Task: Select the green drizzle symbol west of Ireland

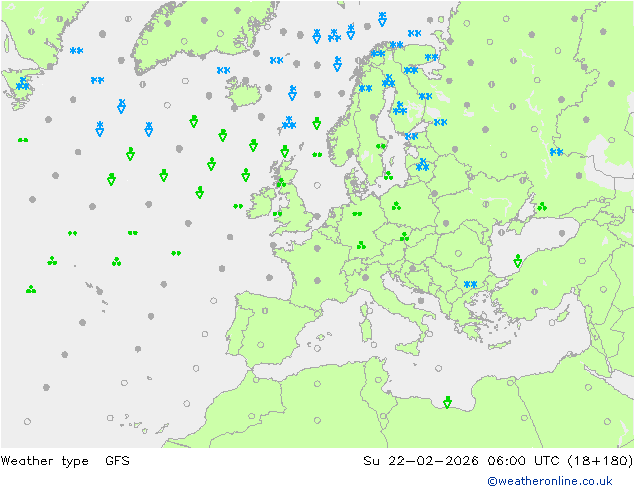Action: coord(238,206)
